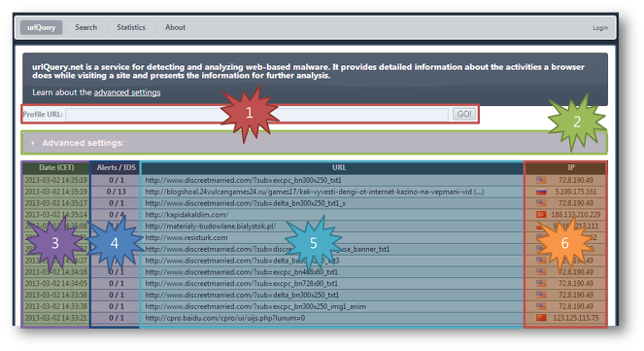Select date 2013-03-02 14:35:17
Screen dimensions: 644x351
(56, 203)
